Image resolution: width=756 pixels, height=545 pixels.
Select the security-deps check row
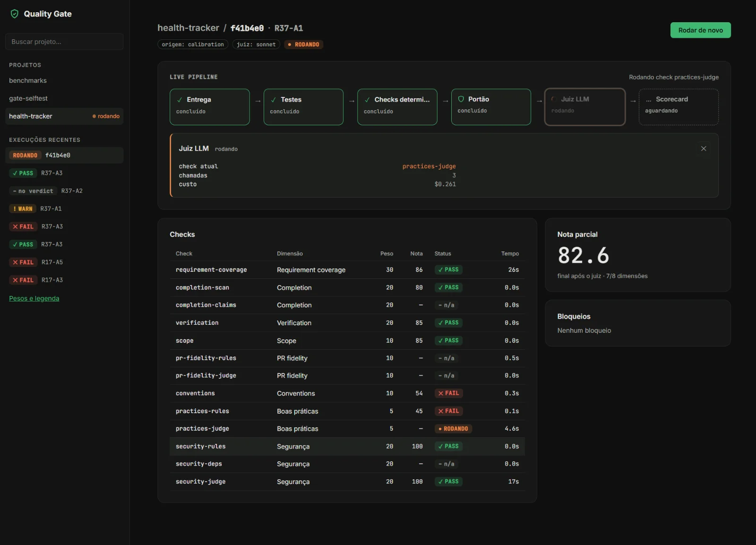(347, 464)
